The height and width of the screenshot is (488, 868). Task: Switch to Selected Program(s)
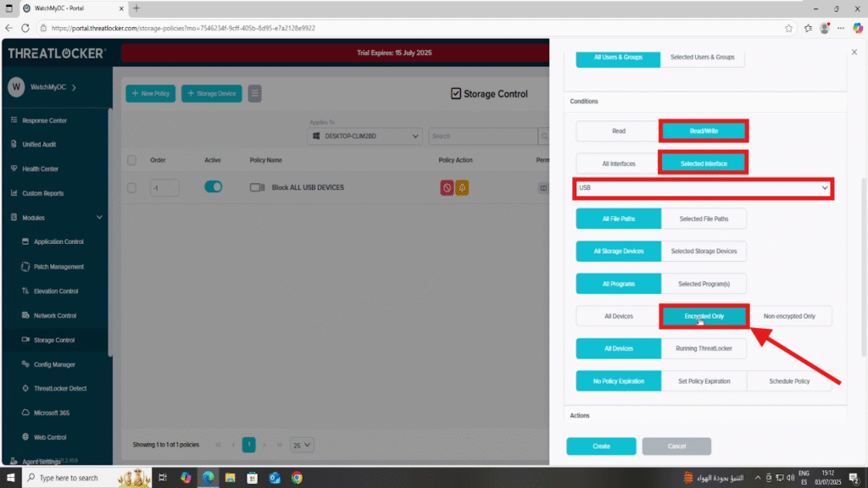704,284
